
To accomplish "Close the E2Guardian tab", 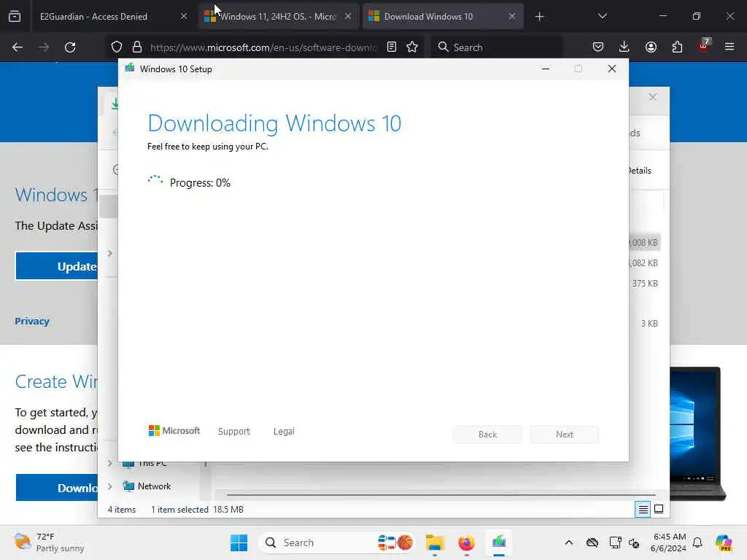I will pyautogui.click(x=184, y=16).
